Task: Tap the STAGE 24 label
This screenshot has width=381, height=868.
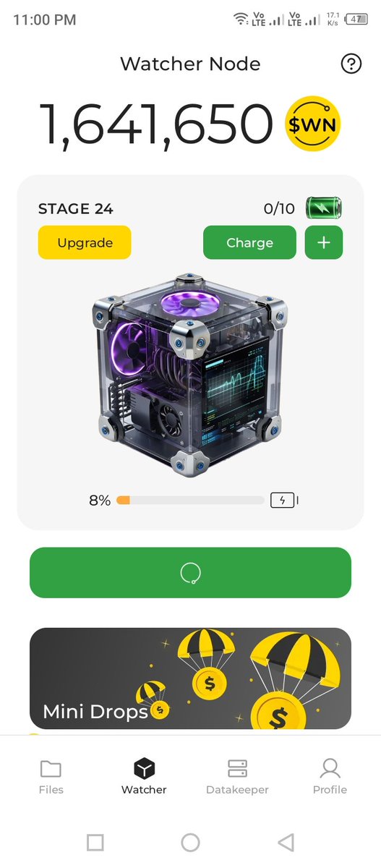Action: [x=75, y=209]
